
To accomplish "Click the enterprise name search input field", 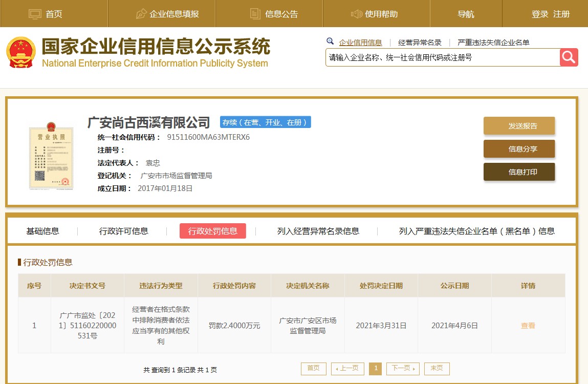I will pos(443,57).
